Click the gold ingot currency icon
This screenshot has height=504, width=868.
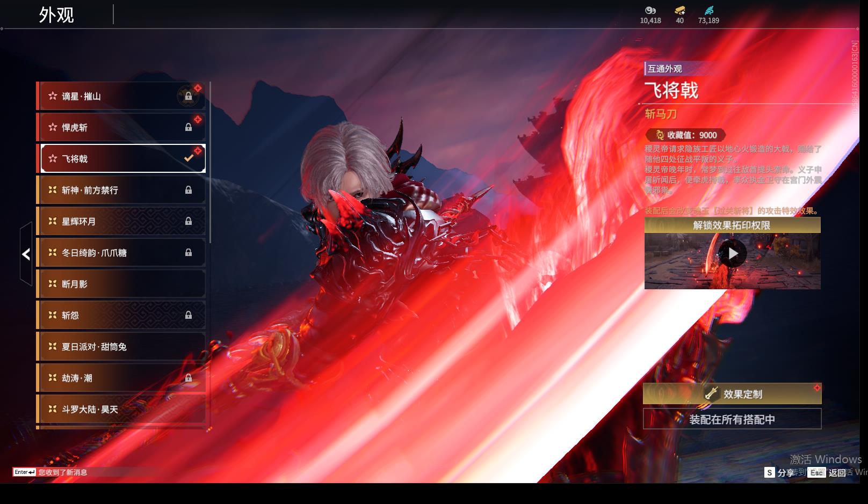click(679, 10)
